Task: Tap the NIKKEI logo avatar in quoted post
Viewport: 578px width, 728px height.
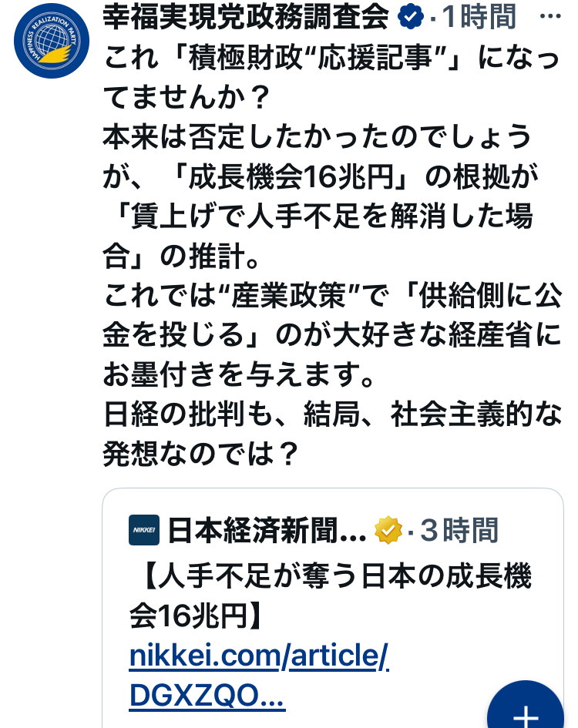Action: click(x=144, y=530)
